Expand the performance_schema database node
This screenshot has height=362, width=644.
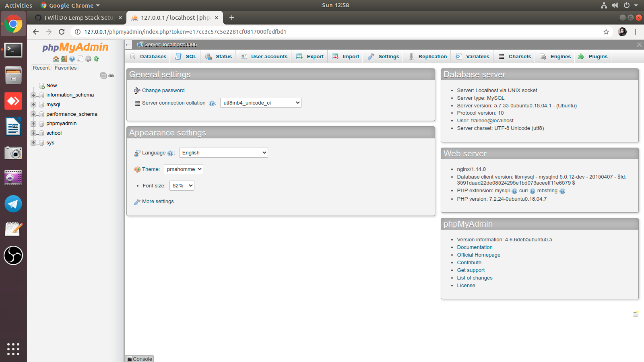(x=33, y=114)
